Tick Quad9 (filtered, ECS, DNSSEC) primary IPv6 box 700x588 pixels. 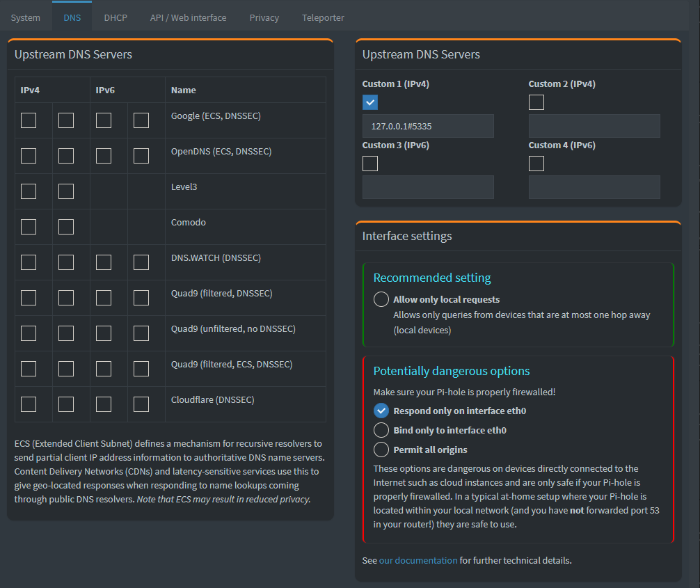pos(104,369)
